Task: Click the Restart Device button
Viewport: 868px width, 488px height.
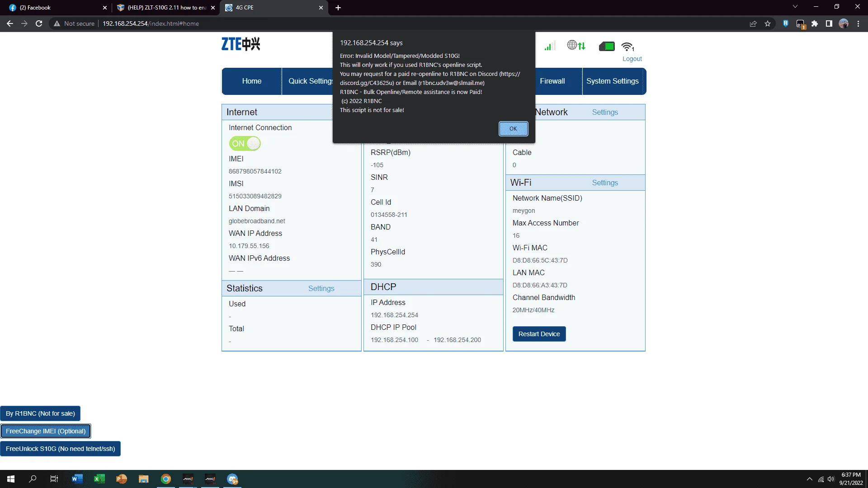Action: click(539, 334)
